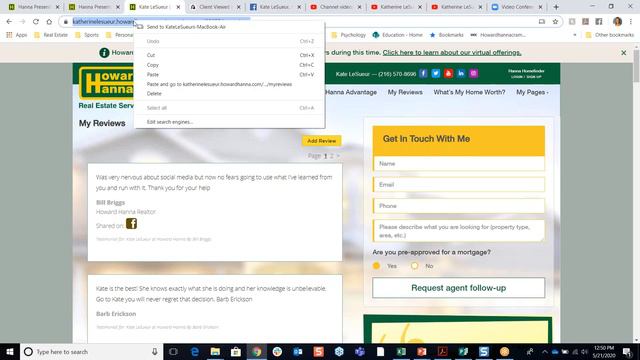640x360 pixels.
Task: Click the property description text area
Action: point(459,231)
